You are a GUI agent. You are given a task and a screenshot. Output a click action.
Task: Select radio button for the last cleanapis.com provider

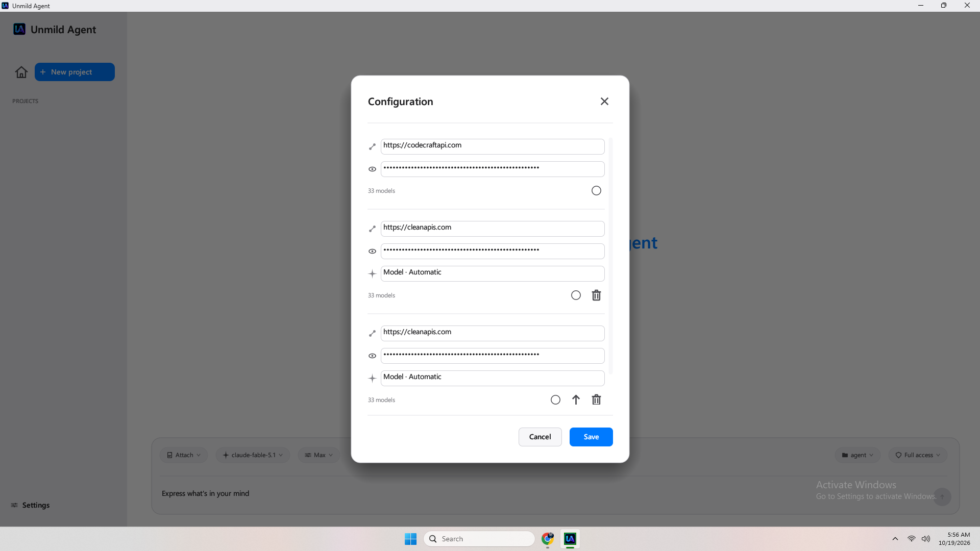[555, 400]
